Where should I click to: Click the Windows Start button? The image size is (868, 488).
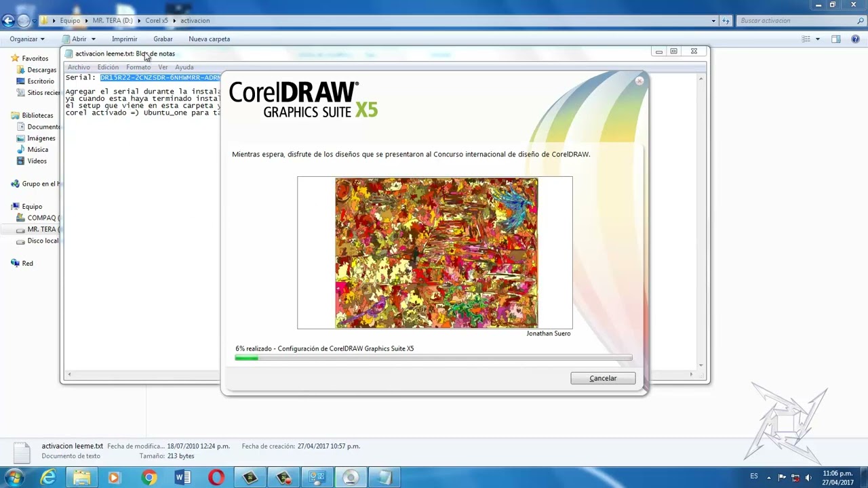point(14,477)
